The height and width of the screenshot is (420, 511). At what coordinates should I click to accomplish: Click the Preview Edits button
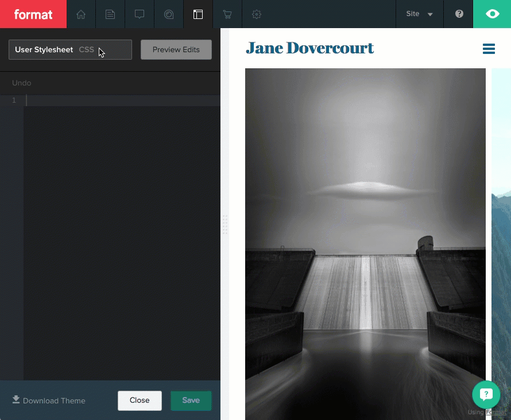pyautogui.click(x=176, y=50)
